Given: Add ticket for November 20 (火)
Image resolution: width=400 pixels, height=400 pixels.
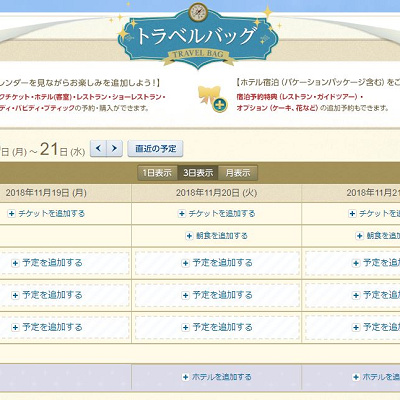Looking at the screenshot, I should (x=217, y=213).
